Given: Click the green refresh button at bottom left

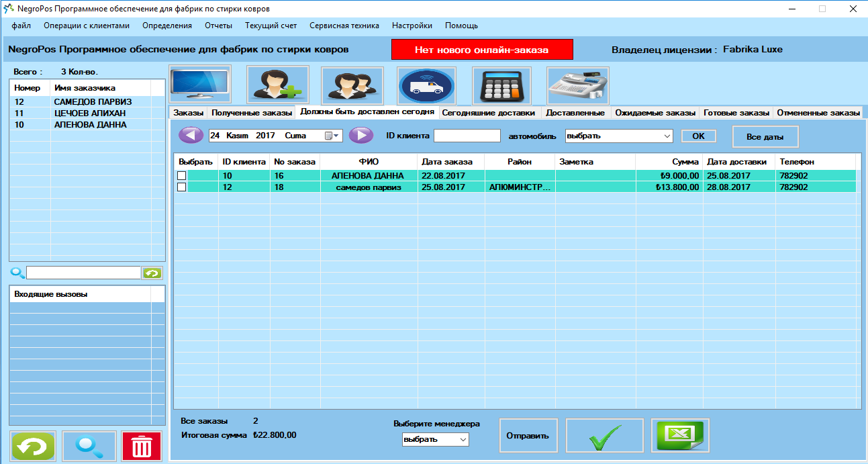Looking at the screenshot, I should pos(34,447).
